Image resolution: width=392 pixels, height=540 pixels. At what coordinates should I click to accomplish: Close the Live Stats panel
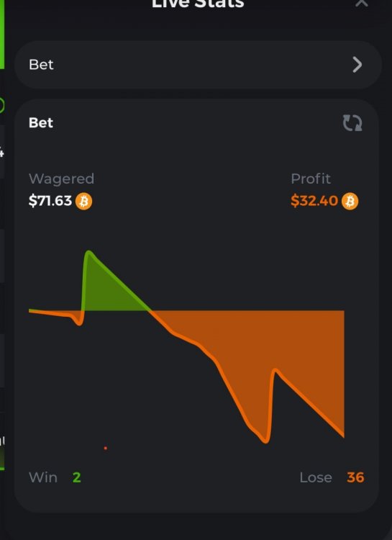[x=362, y=3]
